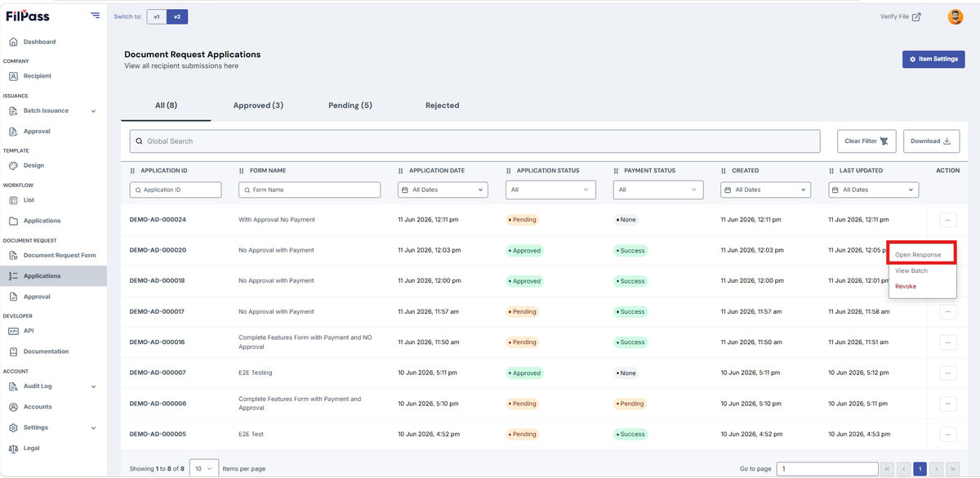980x478 pixels.
Task: Switch to v1 version toggle
Action: pyautogui.click(x=157, y=16)
